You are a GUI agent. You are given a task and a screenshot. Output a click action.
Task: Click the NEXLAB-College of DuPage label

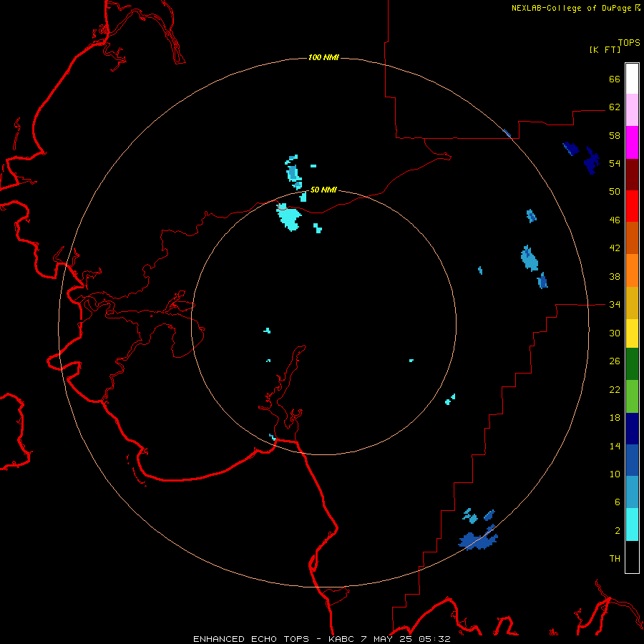(x=571, y=8)
